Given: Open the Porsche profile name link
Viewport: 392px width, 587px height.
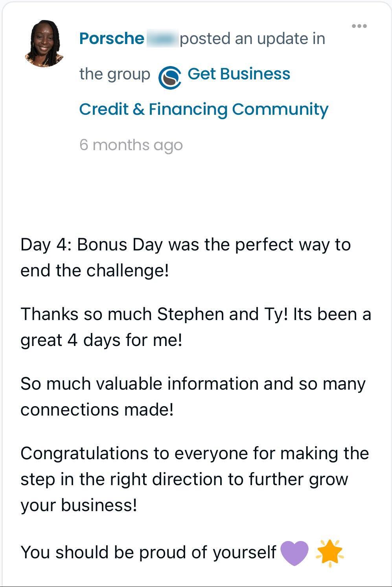Looking at the screenshot, I should pos(112,39).
